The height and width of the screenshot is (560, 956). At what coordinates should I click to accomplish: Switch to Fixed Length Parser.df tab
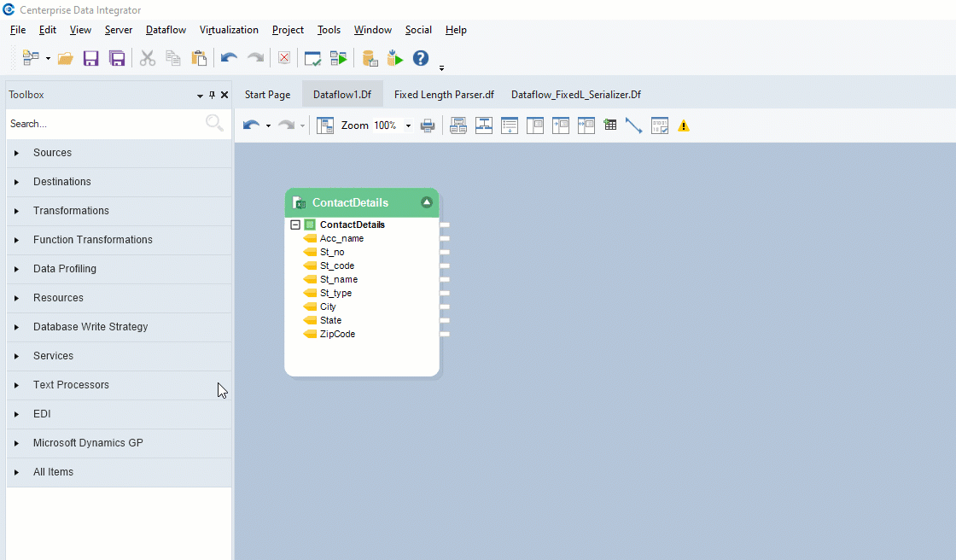click(x=444, y=95)
